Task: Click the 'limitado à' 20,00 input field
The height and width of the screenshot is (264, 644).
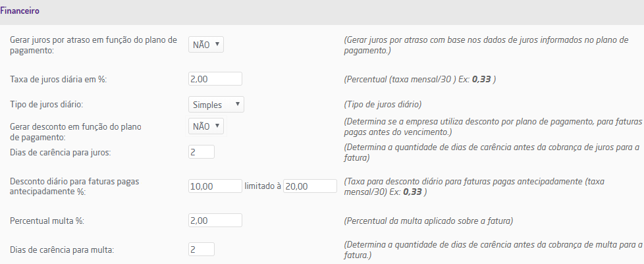Action: pos(309,186)
